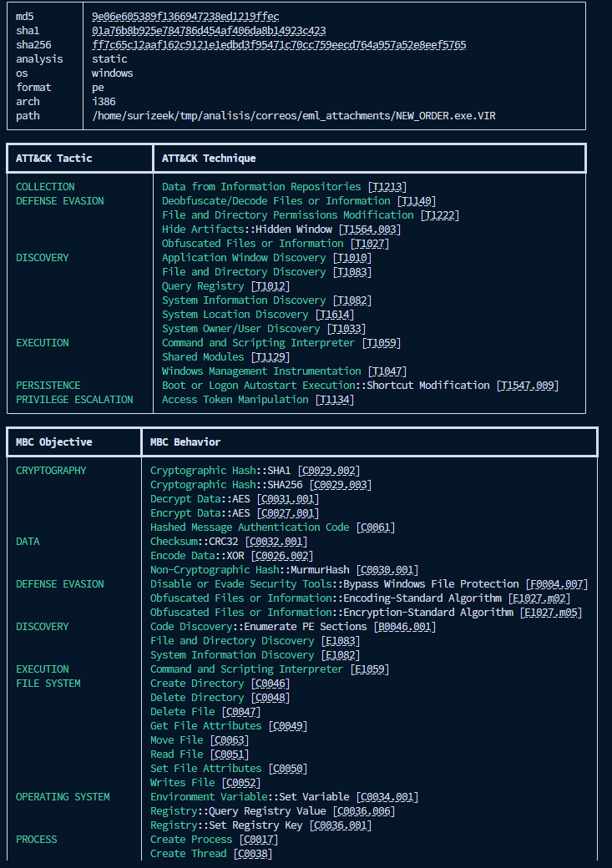612x868 pixels.
Task: Click the T1614 System Location Discovery ID
Action: 335,315
